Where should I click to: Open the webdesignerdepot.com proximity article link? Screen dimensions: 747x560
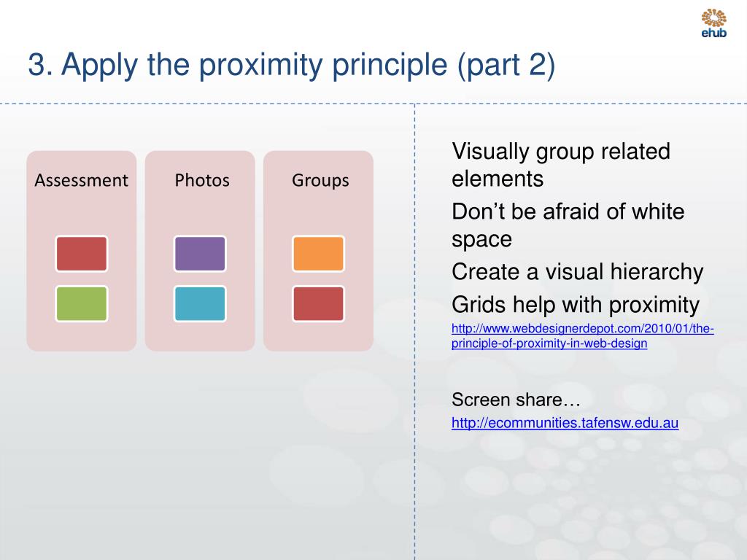[x=582, y=335]
